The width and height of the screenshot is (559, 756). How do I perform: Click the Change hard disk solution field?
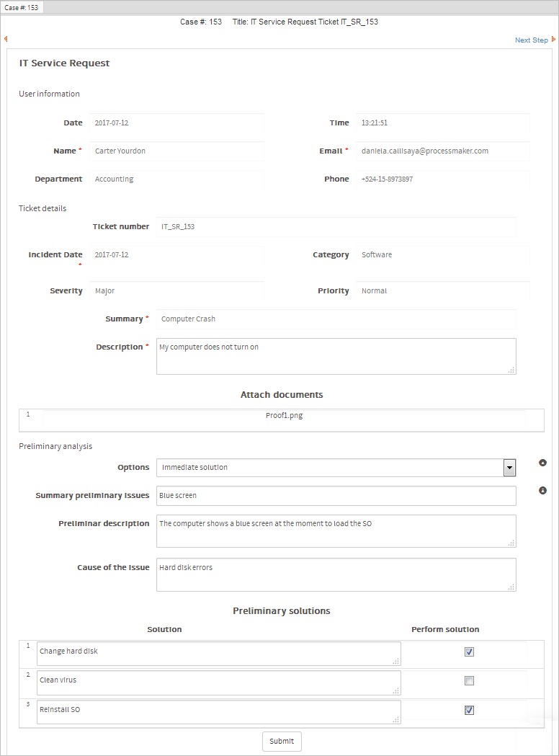tap(218, 654)
